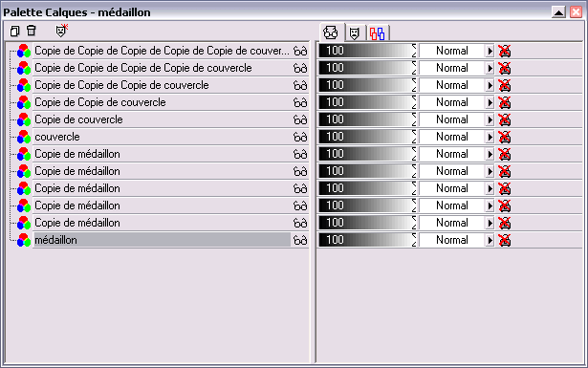The width and height of the screenshot is (588, 368).
Task: Toggle lock transparency for truncated 'couver...' layer
Action: 505,51
